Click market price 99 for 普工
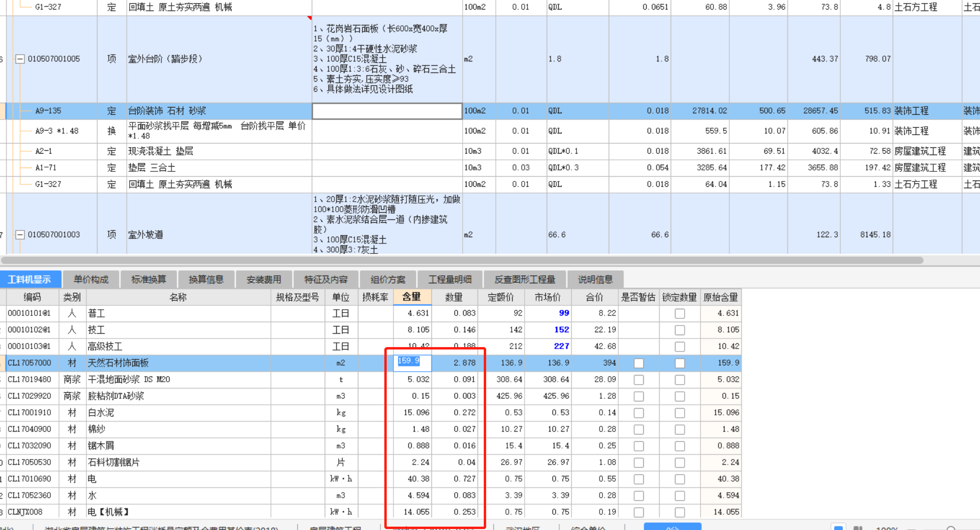Screen dimensions: 980x530 [564, 313]
